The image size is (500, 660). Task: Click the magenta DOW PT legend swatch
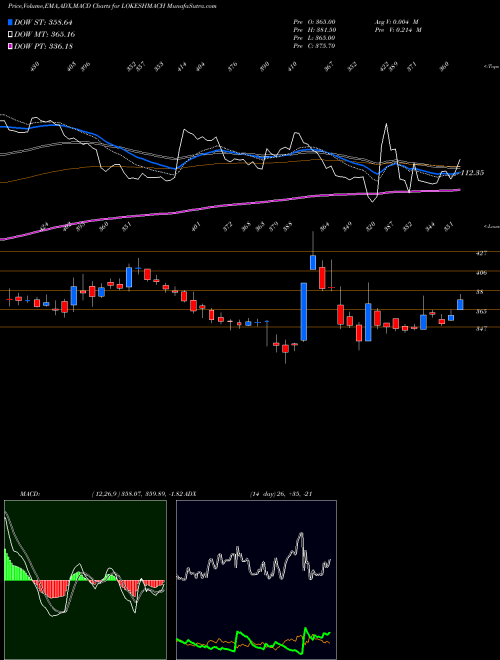pos(10,46)
